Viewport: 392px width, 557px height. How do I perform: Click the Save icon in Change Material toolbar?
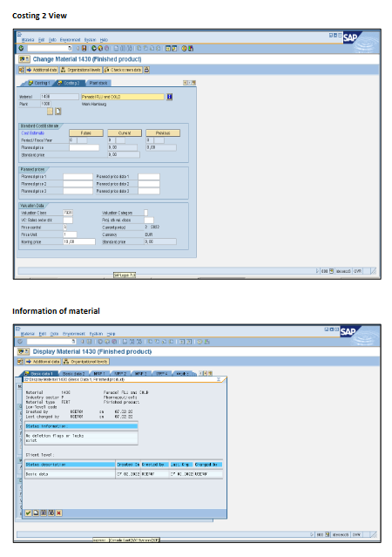(x=84, y=48)
